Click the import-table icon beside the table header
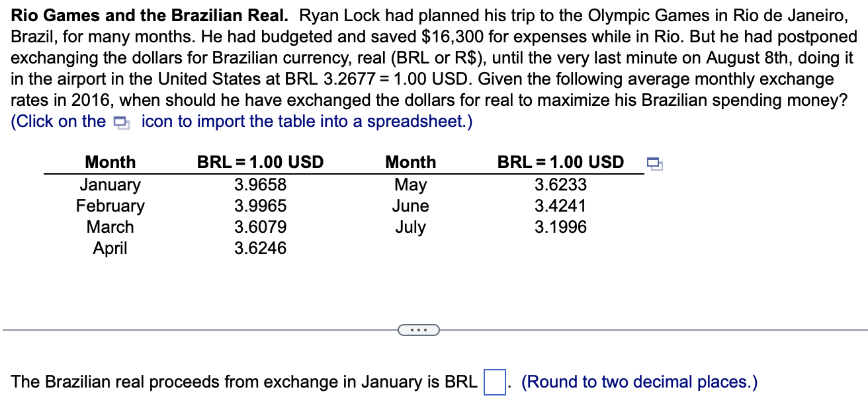The height and width of the screenshot is (414, 868). tap(654, 163)
